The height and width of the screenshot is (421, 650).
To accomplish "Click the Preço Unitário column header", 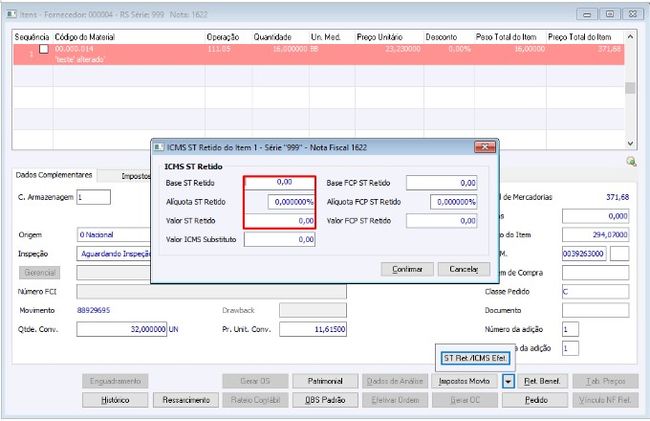I will click(x=380, y=37).
